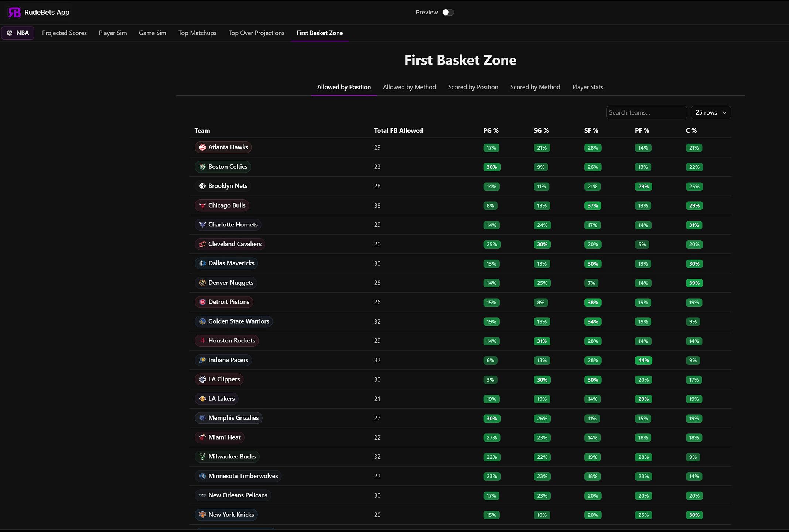Select the Golden State Warriors name
This screenshot has height=532, width=789.
click(x=239, y=321)
